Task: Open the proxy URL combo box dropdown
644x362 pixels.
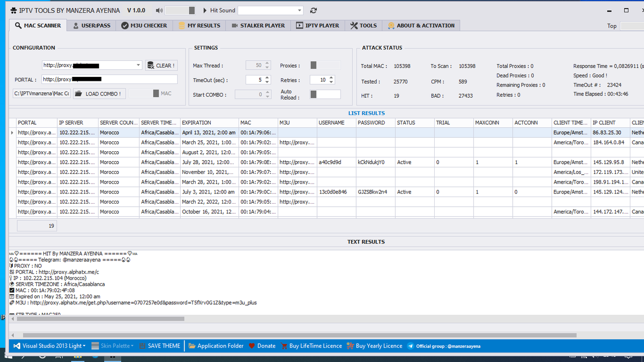Action: 138,65
